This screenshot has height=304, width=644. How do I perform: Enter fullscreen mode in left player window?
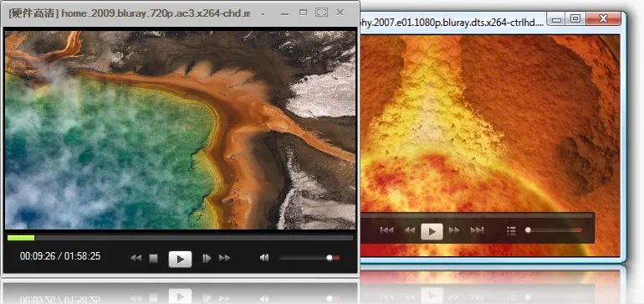(321, 13)
